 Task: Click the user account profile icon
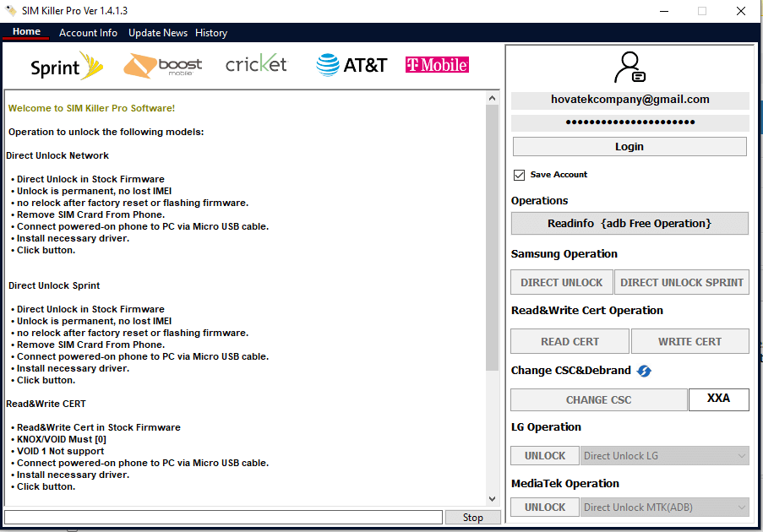tap(629, 67)
